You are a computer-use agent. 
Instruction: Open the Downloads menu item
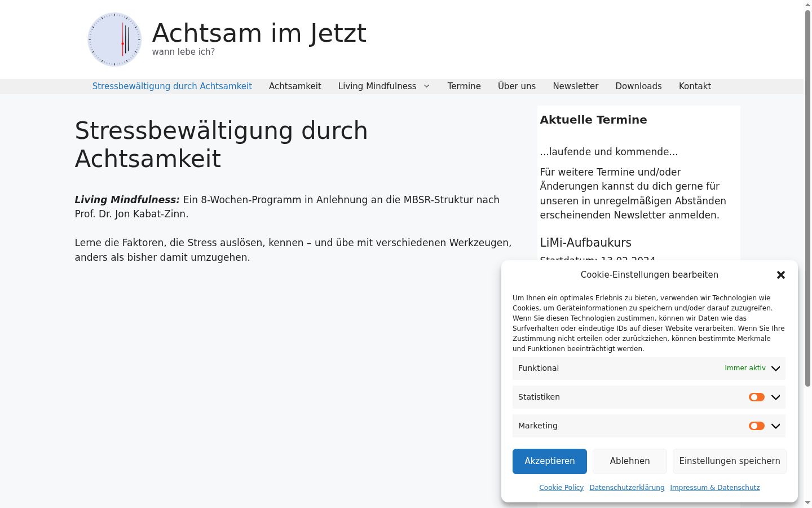(x=638, y=86)
